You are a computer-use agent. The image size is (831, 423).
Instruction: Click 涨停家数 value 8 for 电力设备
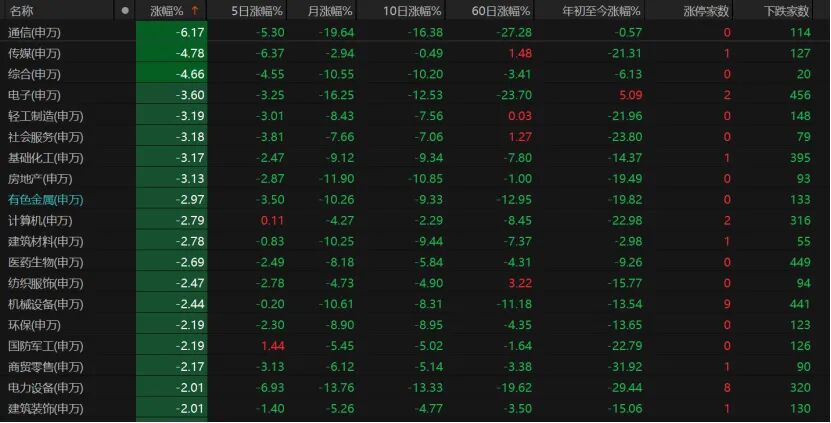727,388
